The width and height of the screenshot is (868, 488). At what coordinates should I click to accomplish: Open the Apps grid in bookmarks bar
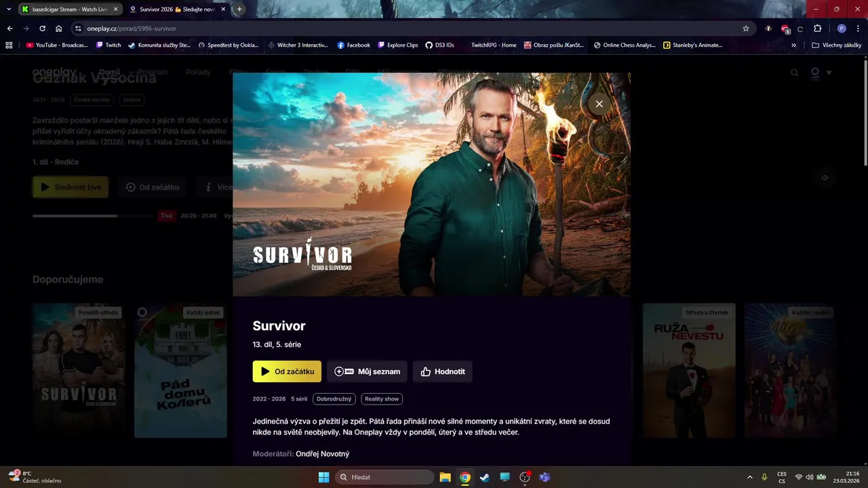[x=9, y=45]
